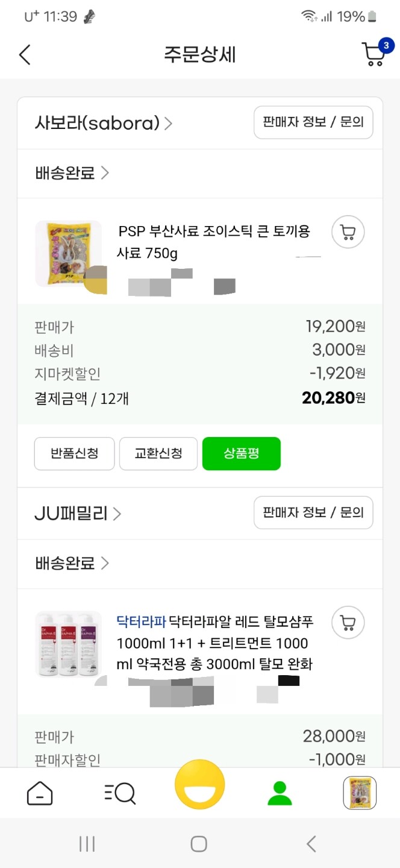Open My page green person icon
400x868 pixels.
[280, 793]
